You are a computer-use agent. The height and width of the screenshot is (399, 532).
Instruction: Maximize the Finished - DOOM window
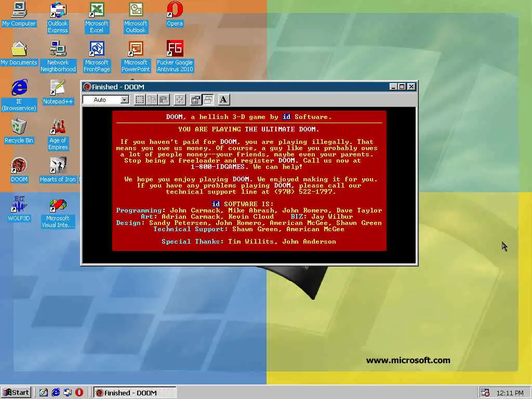point(402,87)
